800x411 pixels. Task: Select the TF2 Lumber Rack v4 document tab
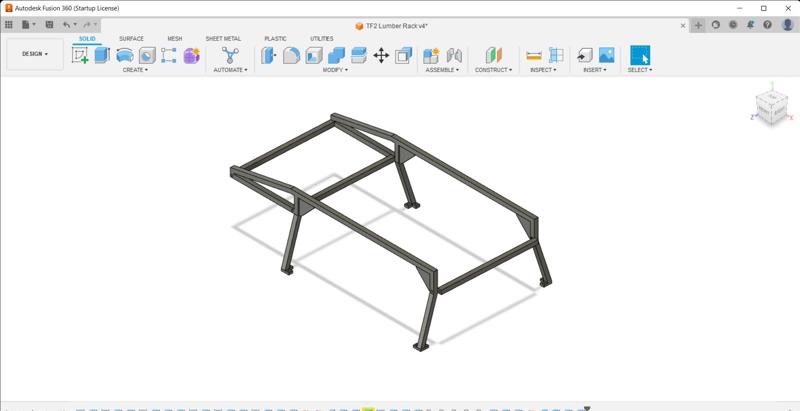coord(391,25)
